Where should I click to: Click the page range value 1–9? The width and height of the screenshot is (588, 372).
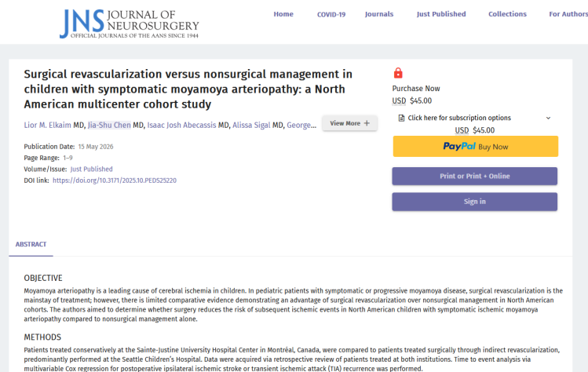pyautogui.click(x=68, y=158)
